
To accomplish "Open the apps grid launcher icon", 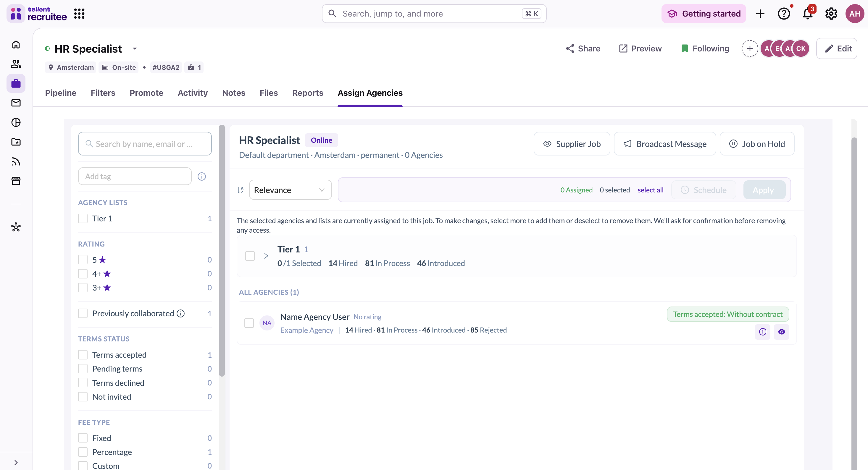I will click(79, 14).
